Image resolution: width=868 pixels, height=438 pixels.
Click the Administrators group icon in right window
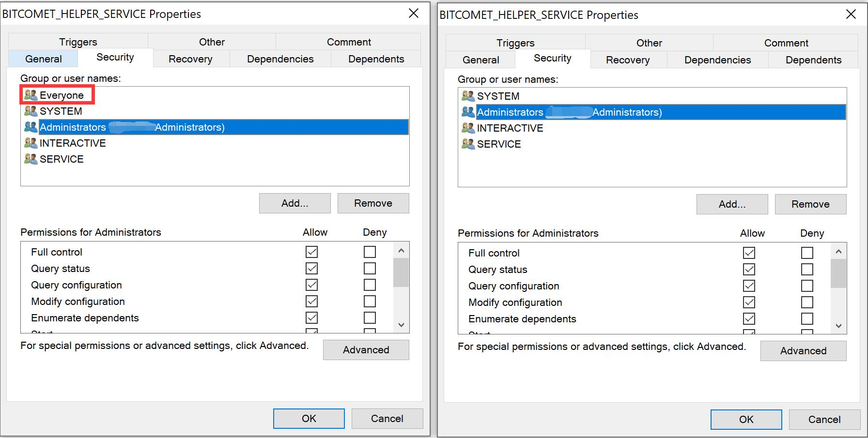click(468, 112)
